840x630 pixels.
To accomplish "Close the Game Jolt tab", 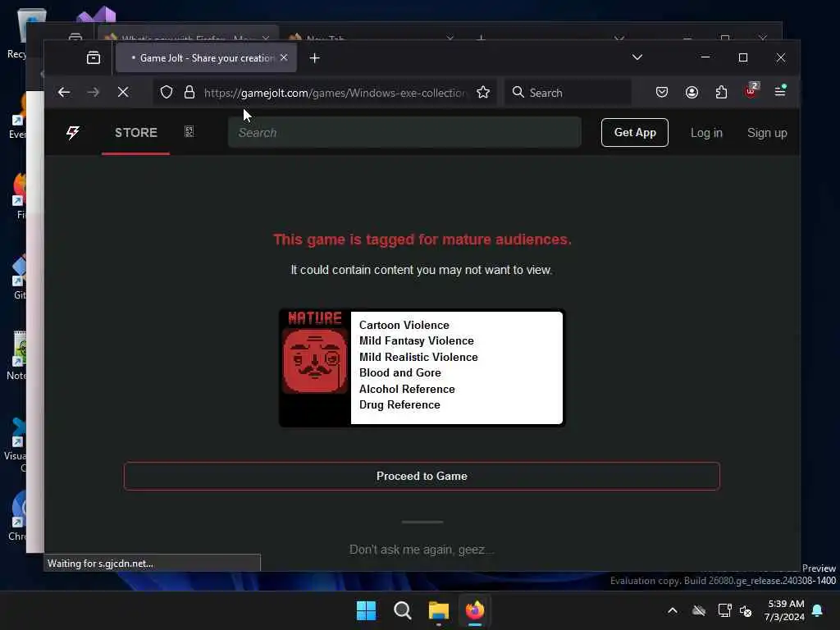I will 284,58.
